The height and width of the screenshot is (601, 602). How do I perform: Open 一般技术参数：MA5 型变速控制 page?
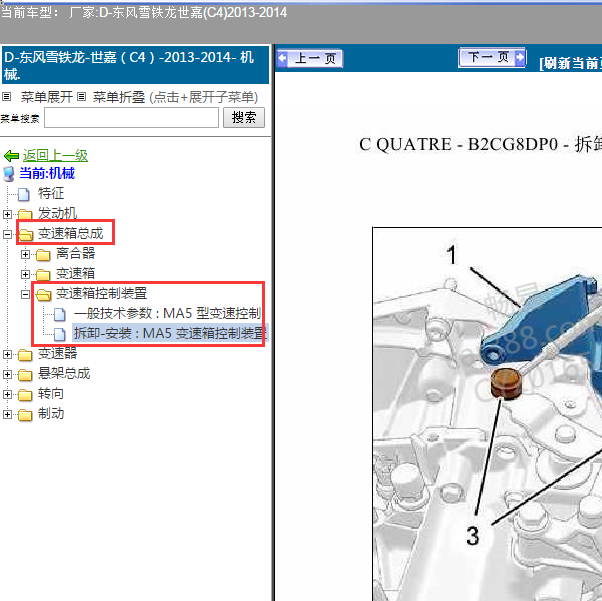click(167, 313)
